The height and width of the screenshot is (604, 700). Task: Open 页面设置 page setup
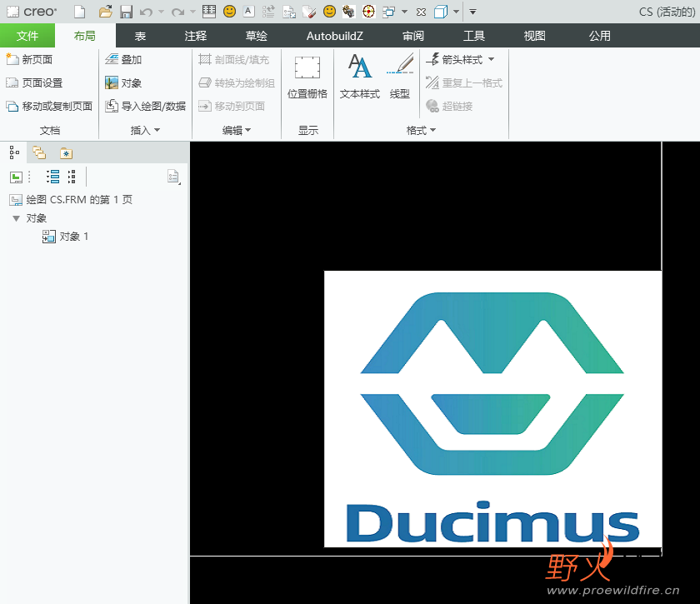34,82
